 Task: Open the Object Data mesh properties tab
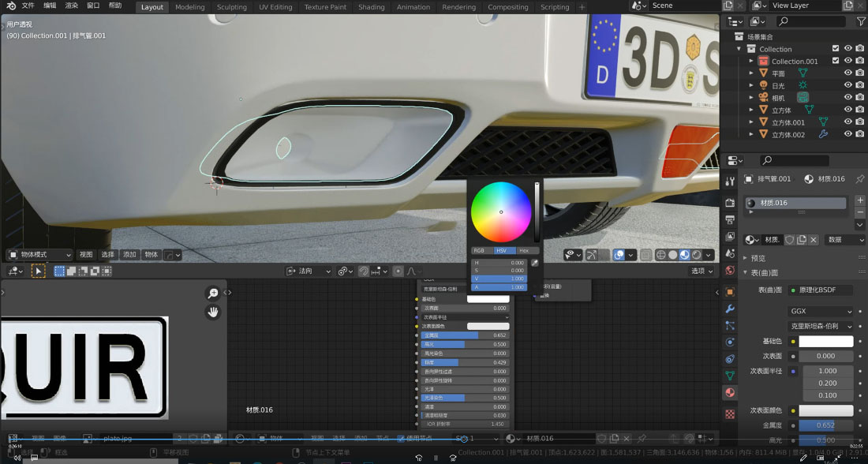[730, 376]
